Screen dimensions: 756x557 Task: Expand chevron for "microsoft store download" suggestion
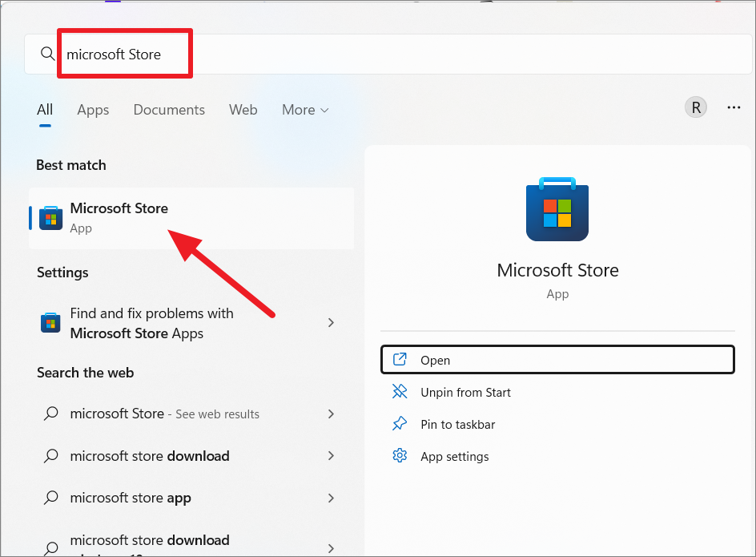[331, 456]
